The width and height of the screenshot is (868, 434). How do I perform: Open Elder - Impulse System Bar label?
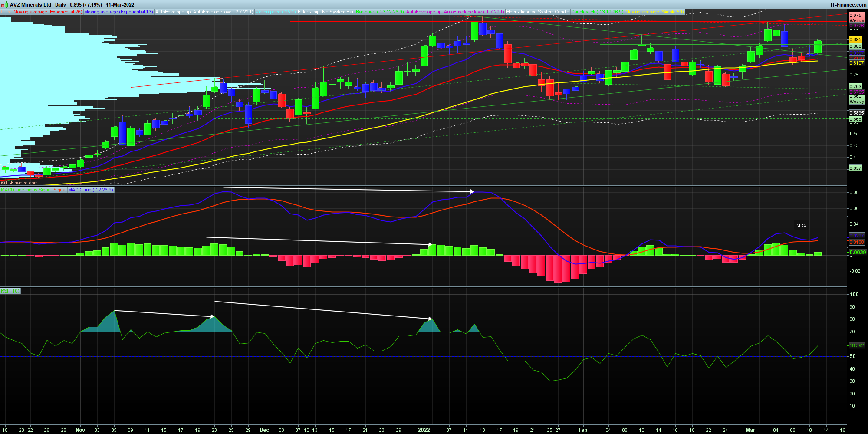326,12
